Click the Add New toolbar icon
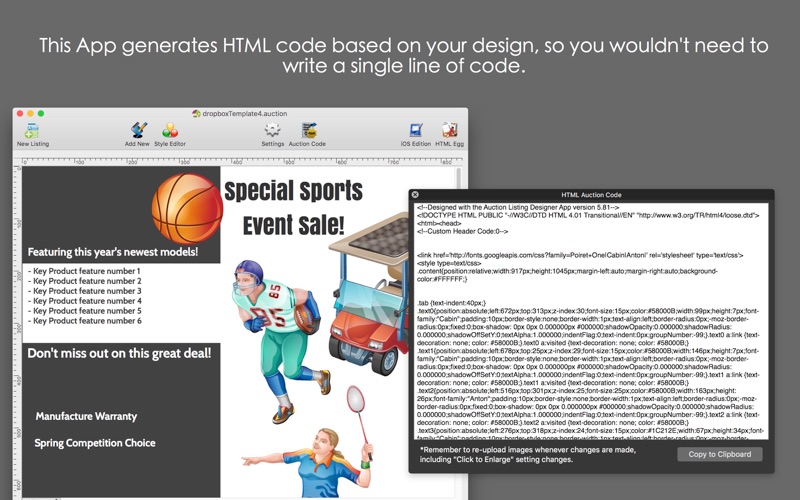This screenshot has width=800, height=500. click(x=138, y=135)
